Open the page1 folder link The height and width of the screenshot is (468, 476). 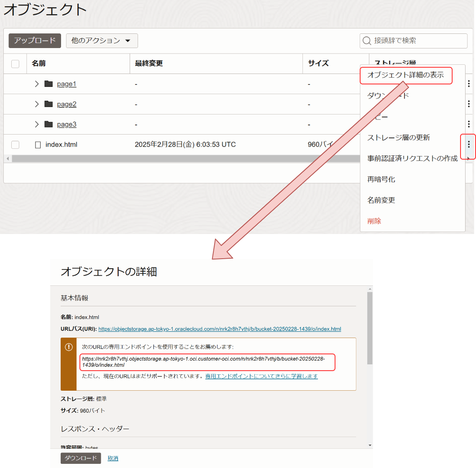[x=67, y=84]
